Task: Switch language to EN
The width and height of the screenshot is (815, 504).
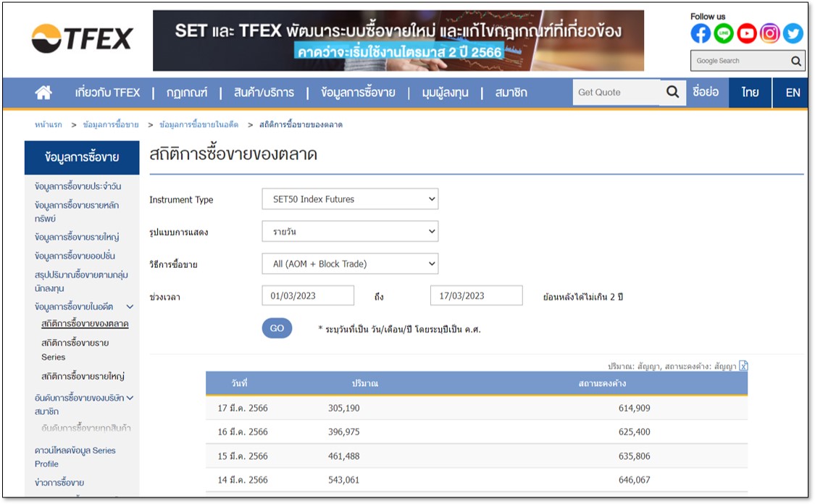Action: [x=792, y=93]
